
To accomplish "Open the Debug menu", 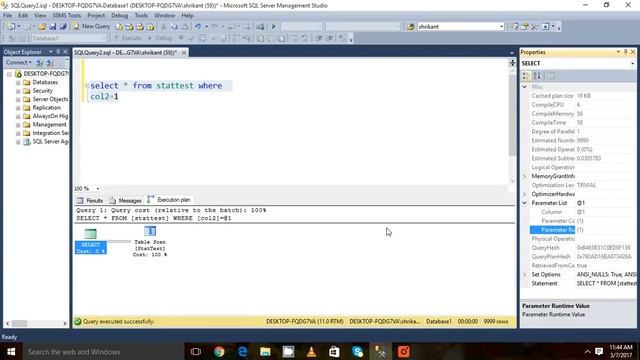I will pos(120,16).
